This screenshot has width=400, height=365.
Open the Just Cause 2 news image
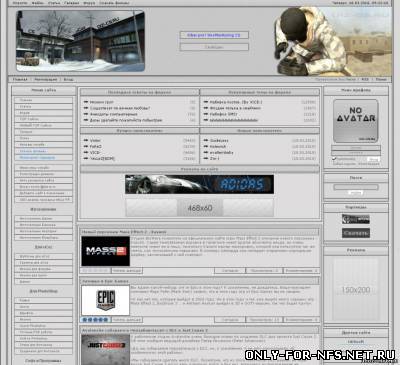click(x=105, y=349)
